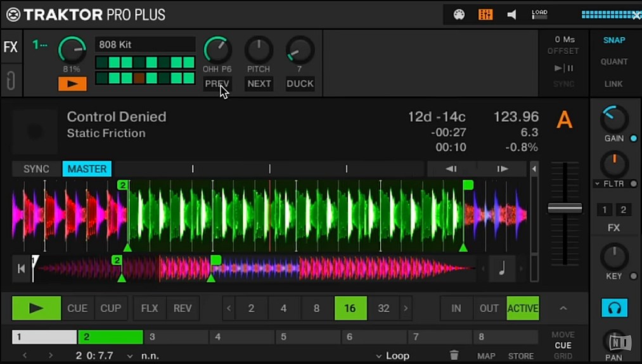
Task: Click the deck volume fader
Action: [x=565, y=208]
